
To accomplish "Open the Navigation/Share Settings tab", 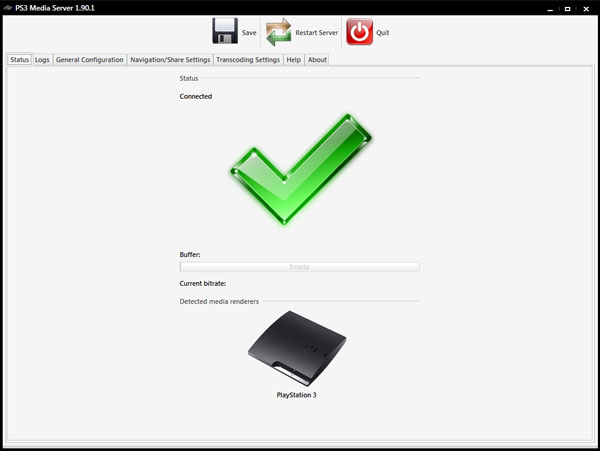I will coord(170,60).
